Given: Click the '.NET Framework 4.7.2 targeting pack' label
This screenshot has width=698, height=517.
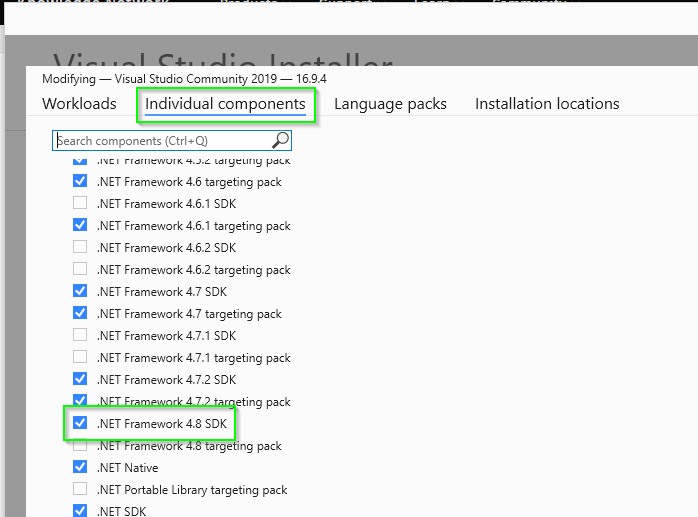Looking at the screenshot, I should [194, 402].
